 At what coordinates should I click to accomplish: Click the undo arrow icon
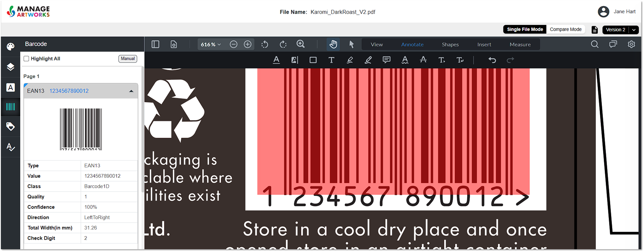[492, 60]
